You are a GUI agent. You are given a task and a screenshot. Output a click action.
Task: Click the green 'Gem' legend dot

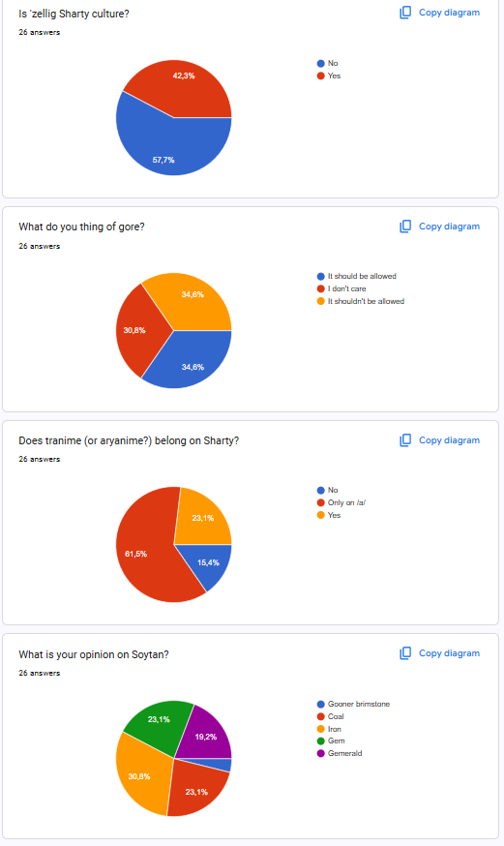pyautogui.click(x=321, y=740)
